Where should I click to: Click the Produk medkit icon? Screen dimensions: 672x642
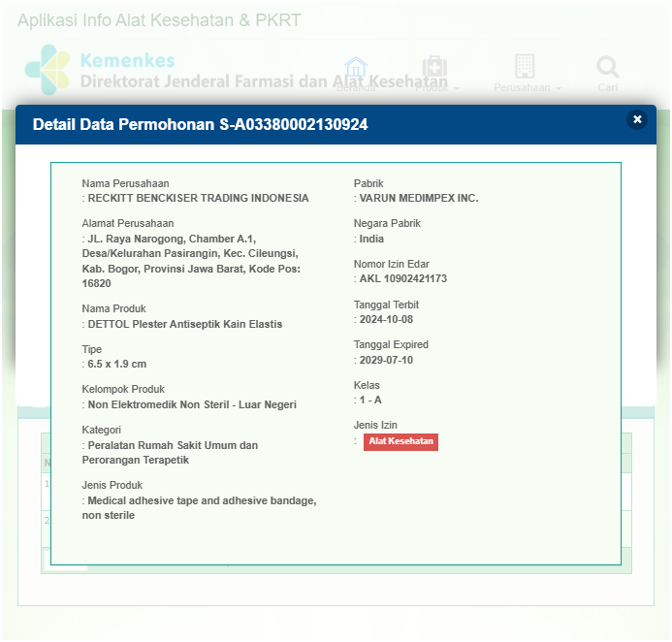434,67
